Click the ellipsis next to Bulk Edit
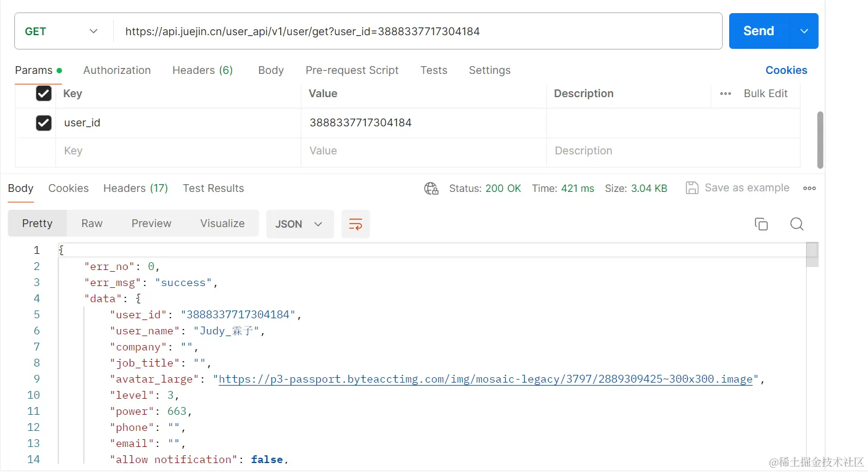 [x=725, y=94]
